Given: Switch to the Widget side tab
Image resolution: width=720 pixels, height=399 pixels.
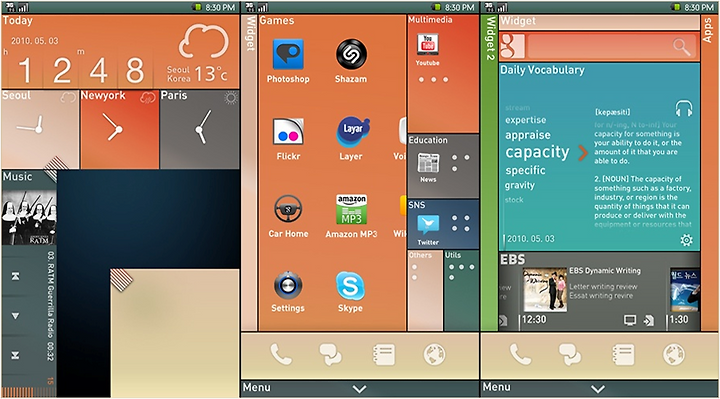Looking at the screenshot, I should [x=250, y=172].
